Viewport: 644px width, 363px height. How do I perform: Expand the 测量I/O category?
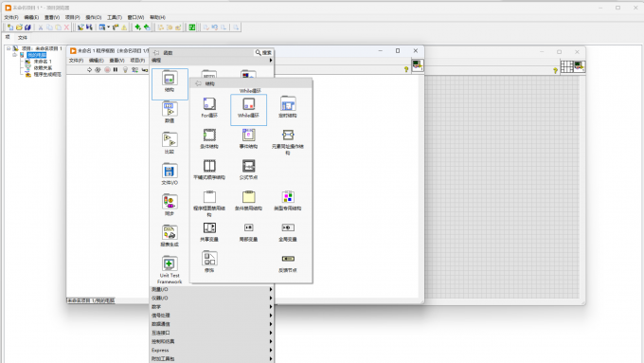click(211, 289)
